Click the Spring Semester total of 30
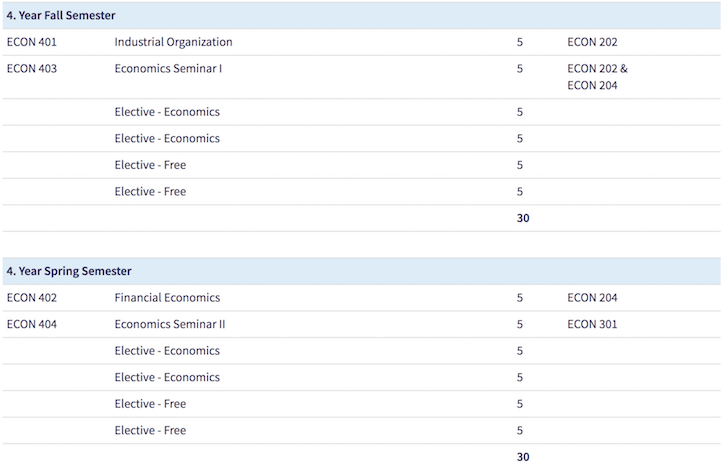This screenshot has height=468, width=726. (x=523, y=457)
